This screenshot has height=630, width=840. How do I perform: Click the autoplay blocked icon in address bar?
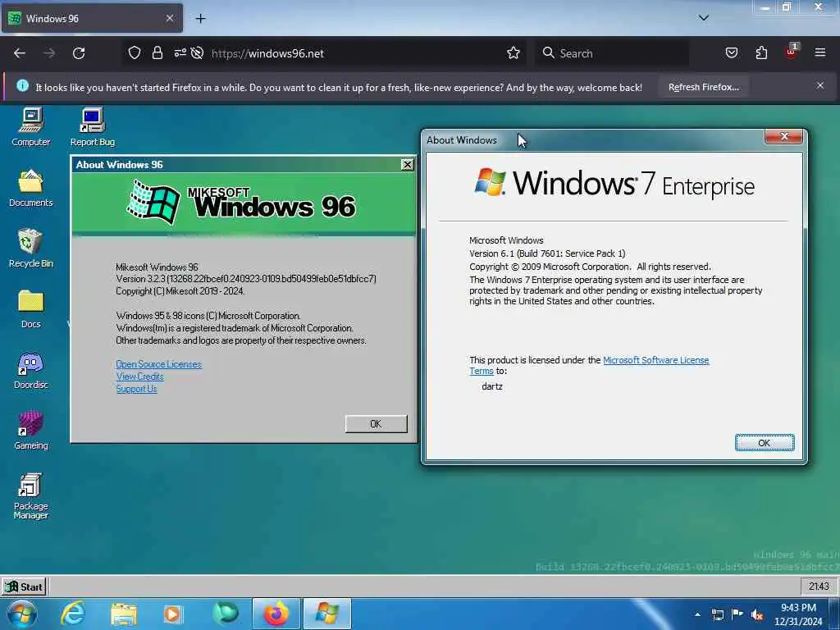[x=197, y=53]
